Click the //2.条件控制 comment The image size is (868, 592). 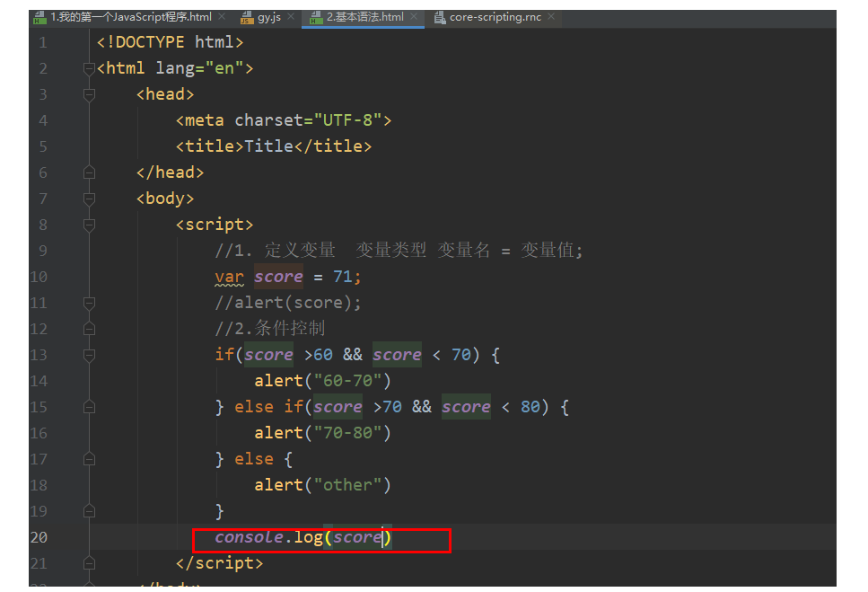(x=269, y=329)
